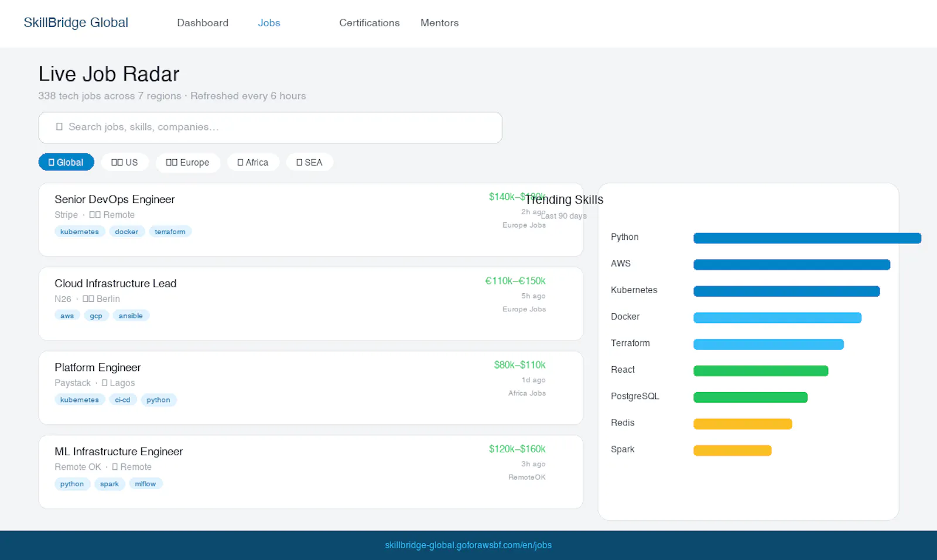Click the ansible skill tag
The width and height of the screenshot is (937, 560).
point(131,316)
